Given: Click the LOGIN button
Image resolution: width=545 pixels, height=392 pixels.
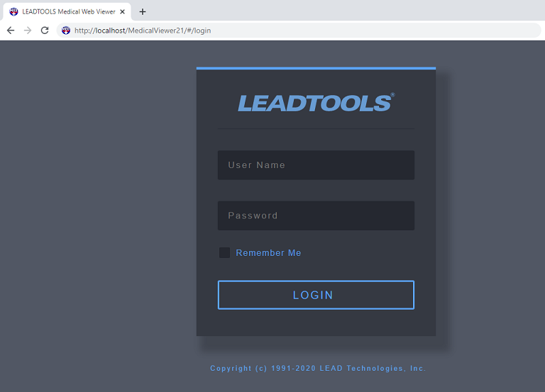Looking at the screenshot, I should pyautogui.click(x=316, y=295).
